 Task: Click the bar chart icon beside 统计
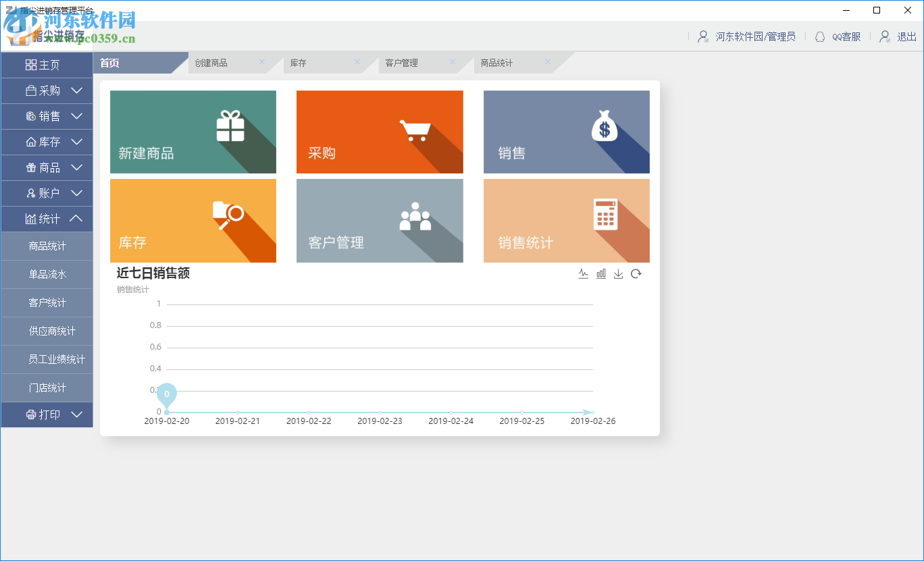point(31,219)
